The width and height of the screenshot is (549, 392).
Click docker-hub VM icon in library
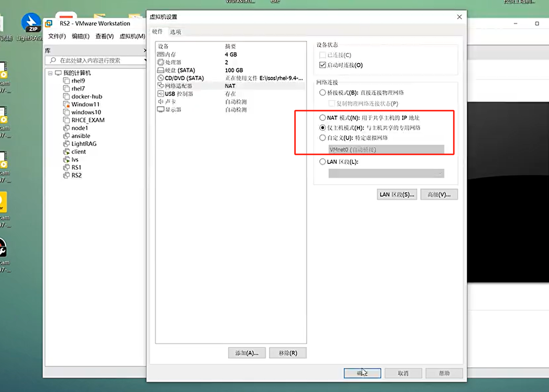click(66, 96)
